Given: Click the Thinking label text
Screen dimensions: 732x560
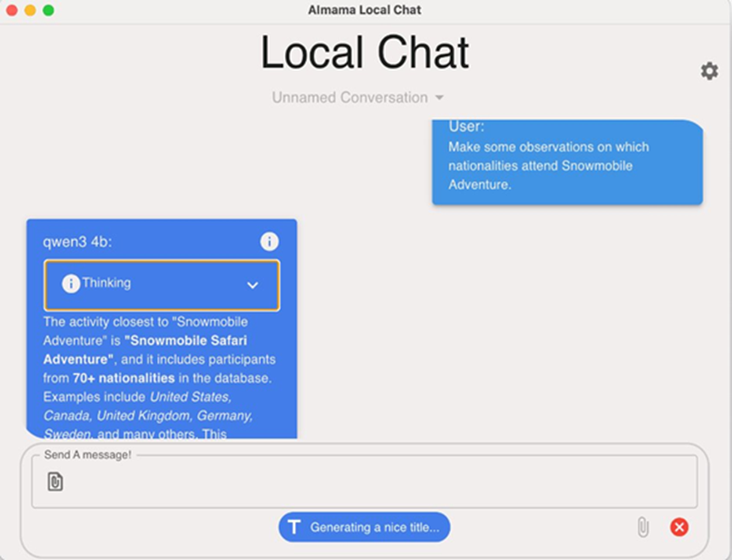Looking at the screenshot, I should 106,283.
